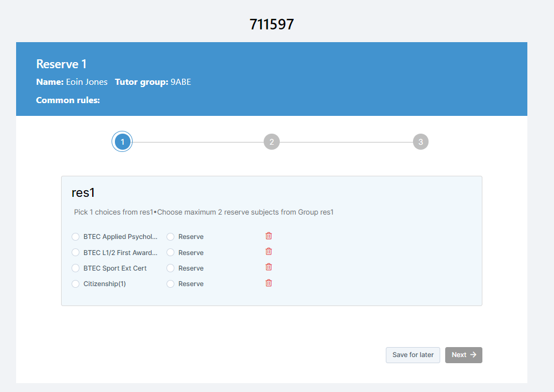The width and height of the screenshot is (554, 392).
Task: Mark BTEC Applied Psychol... as Reserve
Action: 170,237
